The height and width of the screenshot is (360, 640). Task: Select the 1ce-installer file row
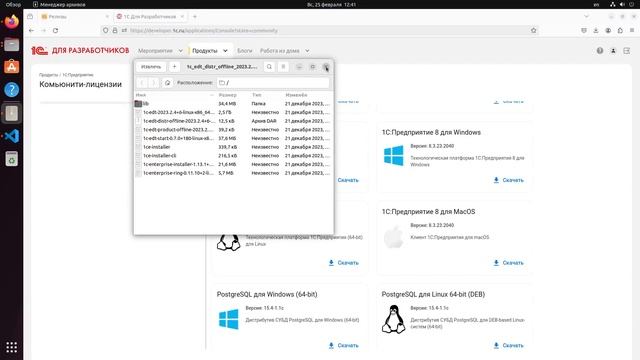click(233, 147)
